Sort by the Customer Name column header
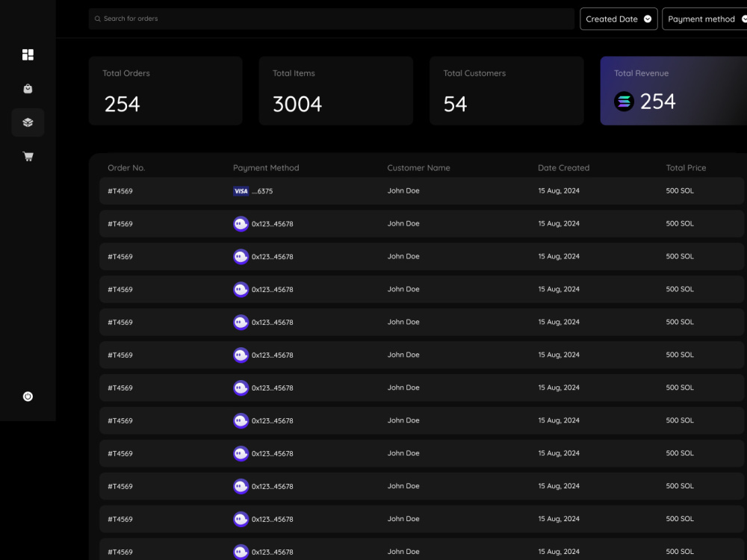Viewport: 747px width, 560px height. tap(418, 167)
